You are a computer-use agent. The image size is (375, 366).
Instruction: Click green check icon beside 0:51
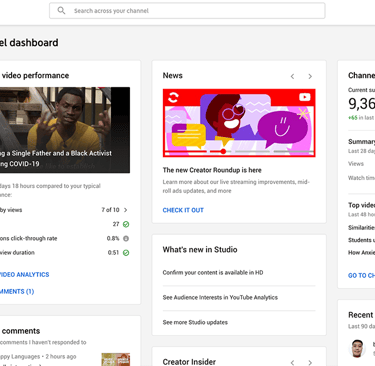tap(126, 253)
